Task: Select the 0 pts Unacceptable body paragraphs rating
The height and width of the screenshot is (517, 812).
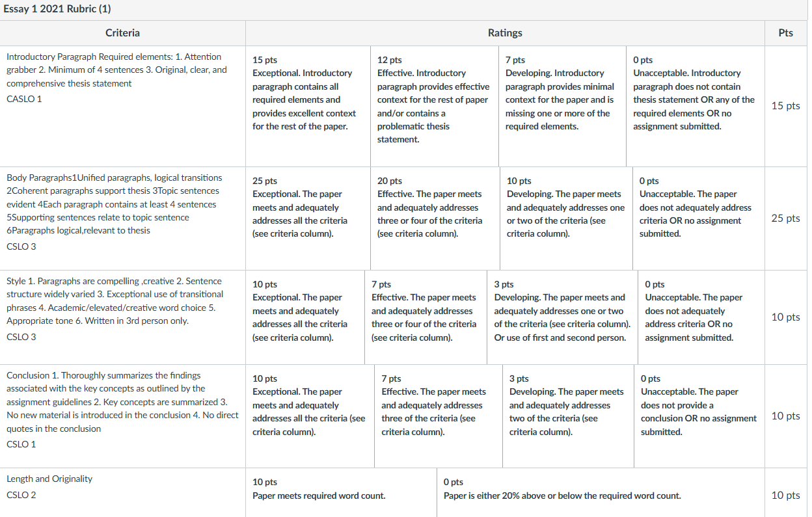Action: pyautogui.click(x=699, y=218)
